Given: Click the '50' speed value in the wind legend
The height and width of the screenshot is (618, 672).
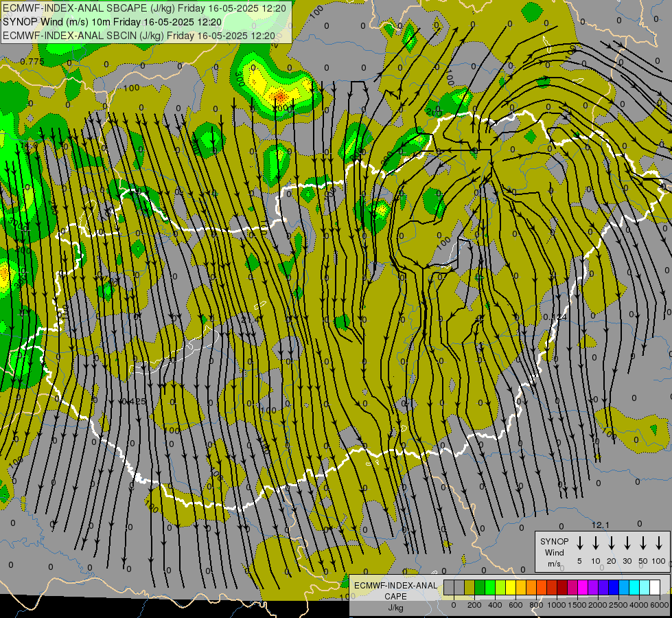Looking at the screenshot, I should coord(643,561).
